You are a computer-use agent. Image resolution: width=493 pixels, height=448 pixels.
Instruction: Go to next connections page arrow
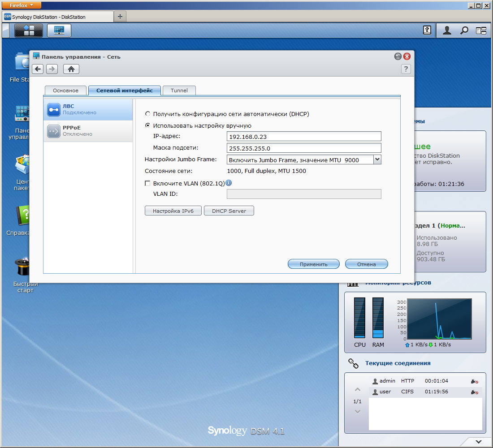click(x=358, y=412)
